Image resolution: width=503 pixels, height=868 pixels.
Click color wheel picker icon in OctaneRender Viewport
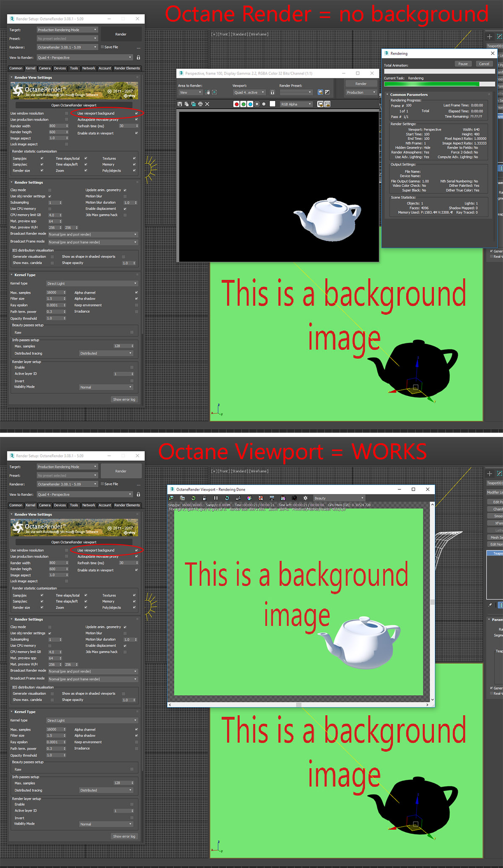pyautogui.click(x=249, y=498)
